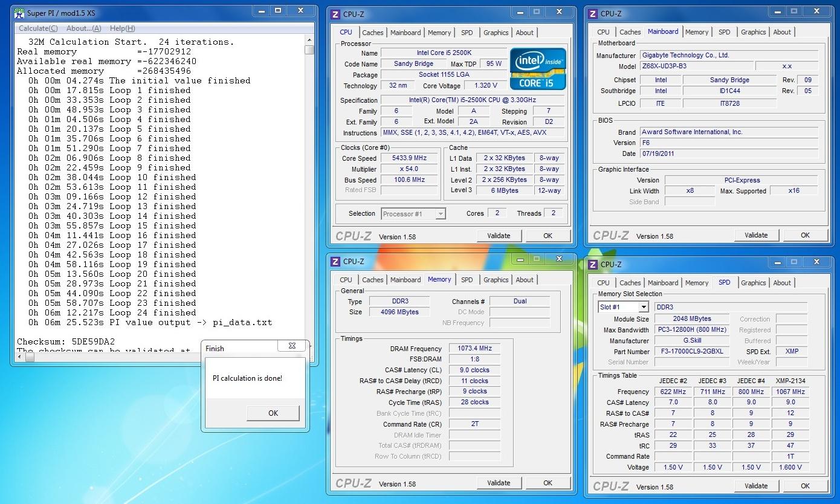The height and width of the screenshot is (504, 840).
Task: Click the XMP-2134 frequency 1067 MHz
Action: (x=790, y=392)
